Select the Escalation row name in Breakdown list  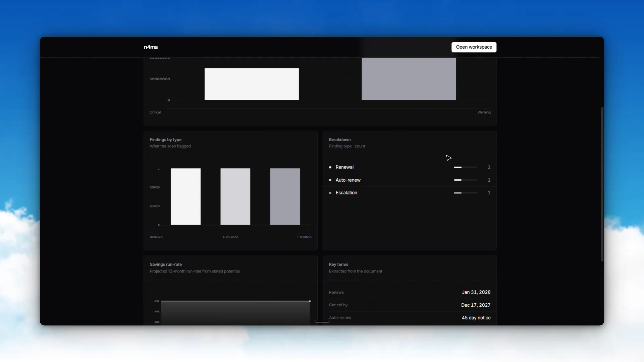pos(346,193)
